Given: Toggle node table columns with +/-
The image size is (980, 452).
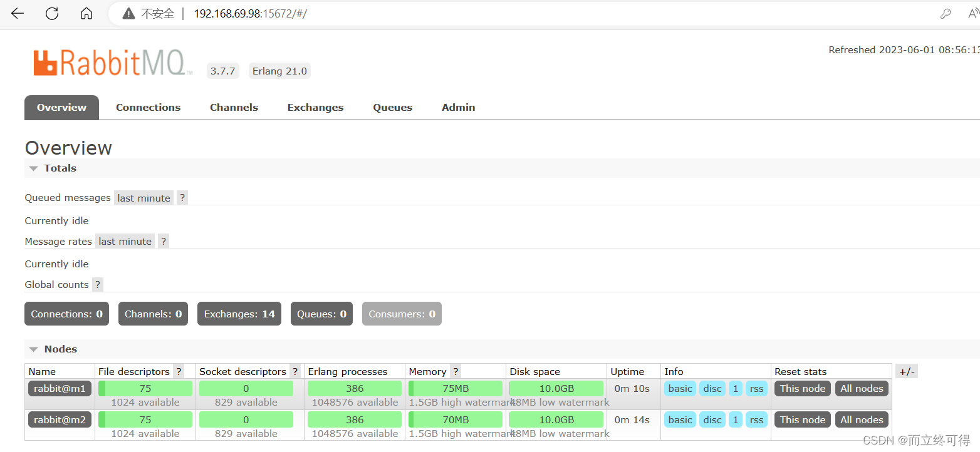Looking at the screenshot, I should click(907, 371).
